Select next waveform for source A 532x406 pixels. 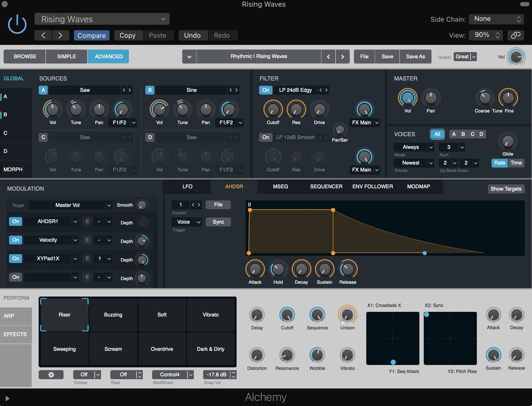130,90
